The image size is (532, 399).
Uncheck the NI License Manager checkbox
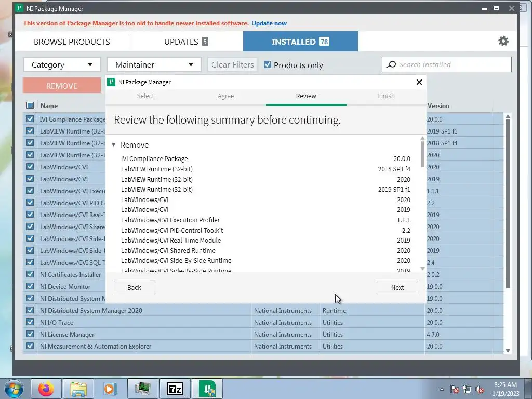tap(30, 334)
